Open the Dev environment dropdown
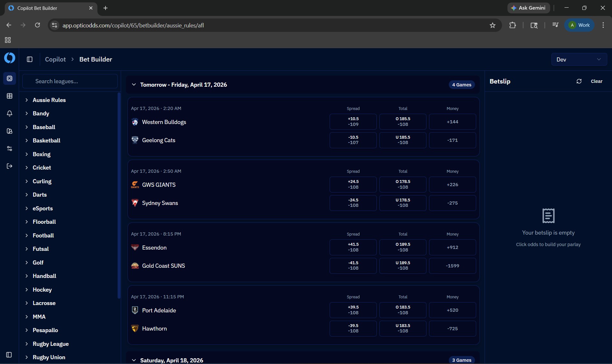The image size is (612, 364). 579,60
